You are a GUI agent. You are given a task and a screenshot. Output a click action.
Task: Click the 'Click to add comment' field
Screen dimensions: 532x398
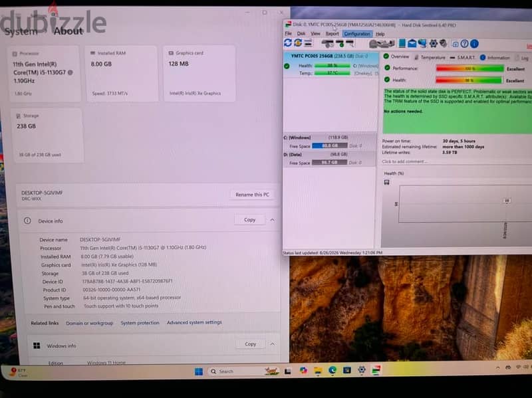tap(404, 161)
